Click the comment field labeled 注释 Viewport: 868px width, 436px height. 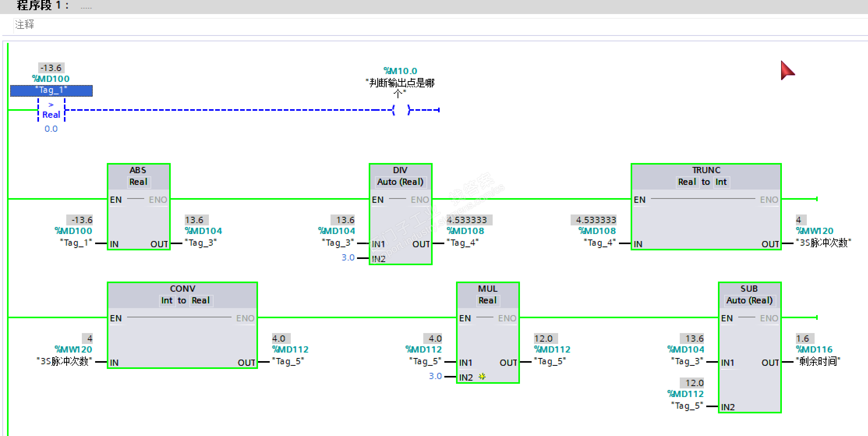coord(25,25)
